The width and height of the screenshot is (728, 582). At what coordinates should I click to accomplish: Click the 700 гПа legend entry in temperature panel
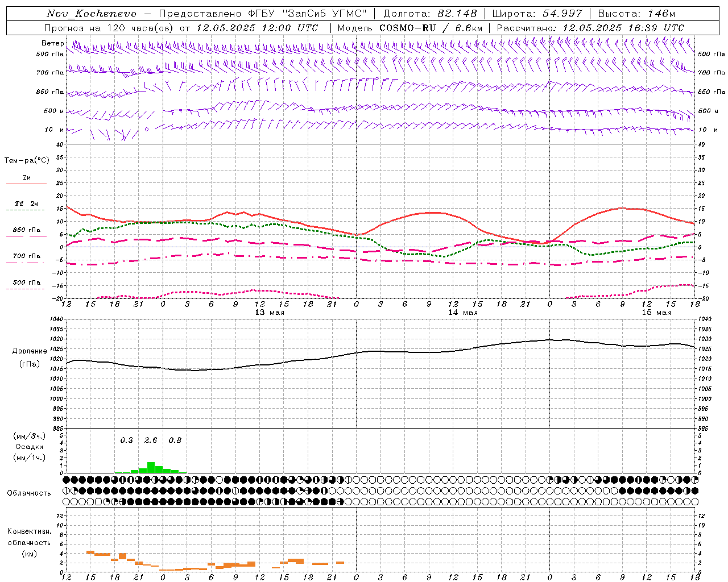(27, 256)
